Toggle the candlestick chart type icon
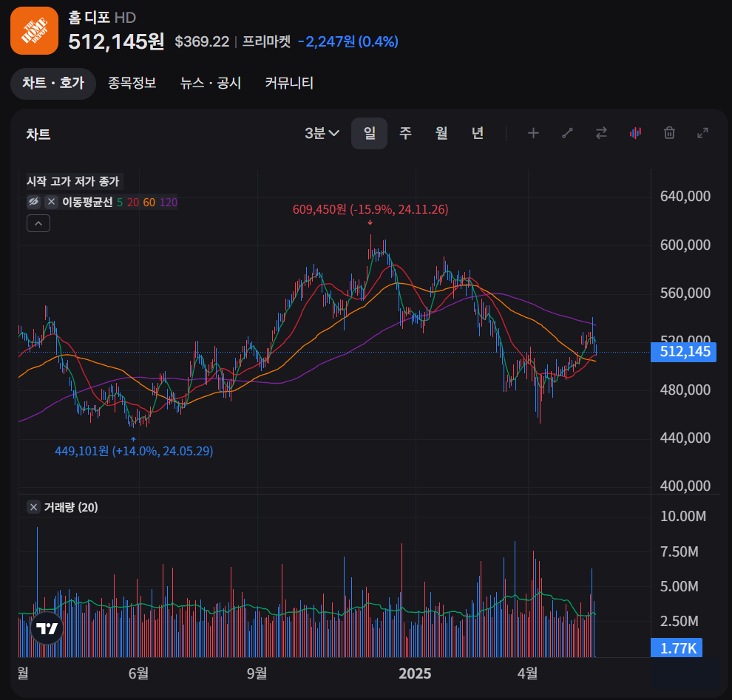The height and width of the screenshot is (700, 732). 635,134
